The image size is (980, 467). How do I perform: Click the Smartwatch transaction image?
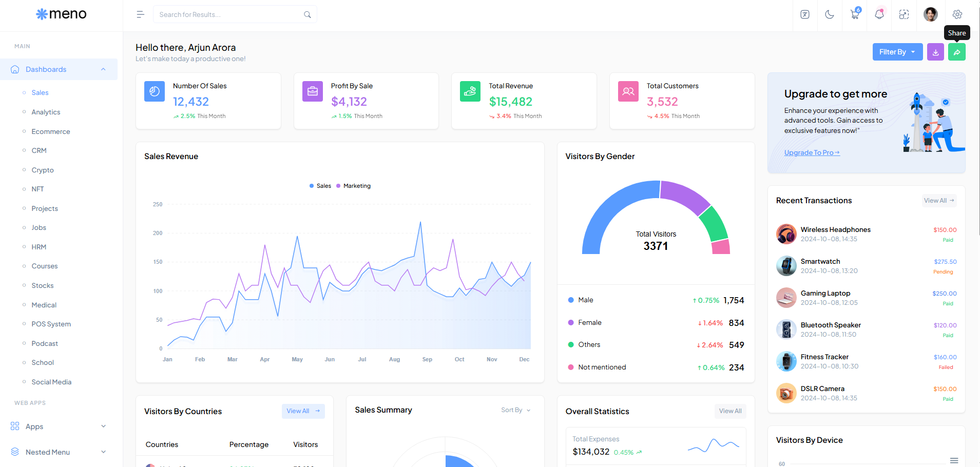786,266
